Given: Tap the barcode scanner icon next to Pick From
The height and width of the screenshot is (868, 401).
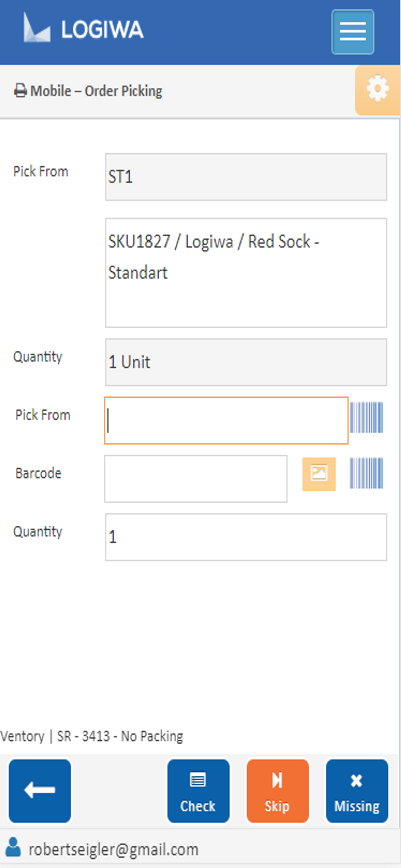Looking at the screenshot, I should pyautogui.click(x=366, y=417).
